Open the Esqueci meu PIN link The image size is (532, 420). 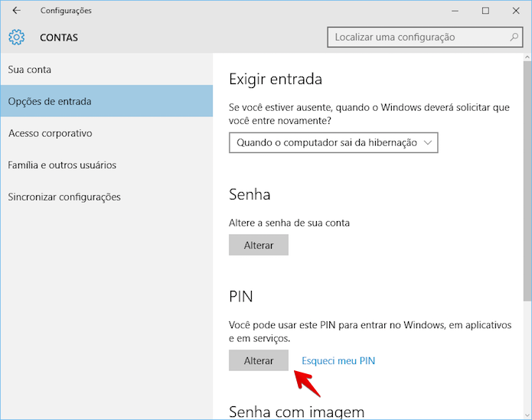pos(338,360)
